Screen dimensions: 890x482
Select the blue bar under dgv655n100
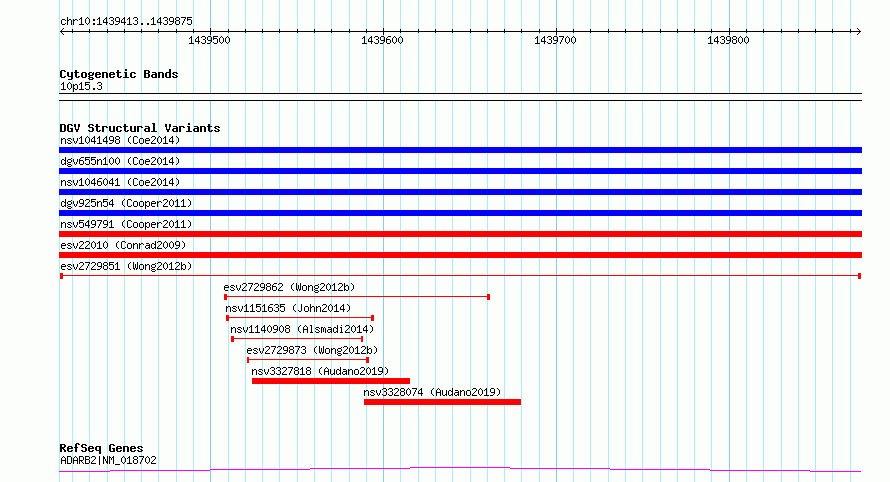tap(460, 171)
